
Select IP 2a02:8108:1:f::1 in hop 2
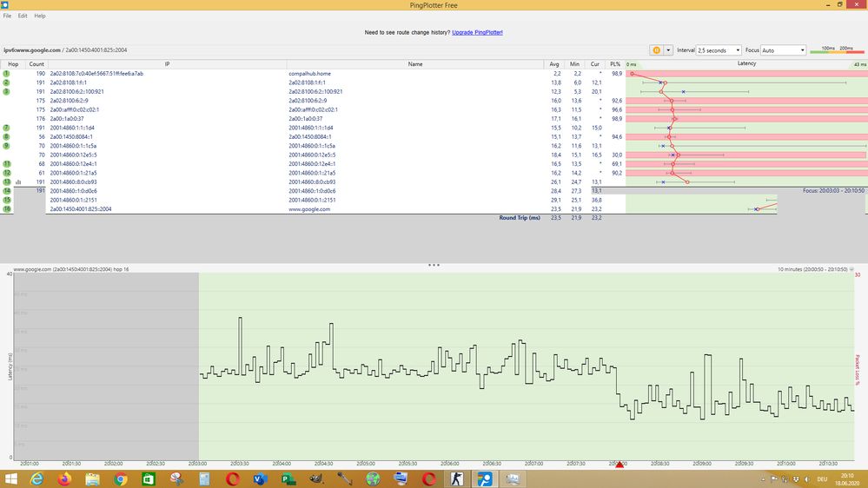[68, 82]
